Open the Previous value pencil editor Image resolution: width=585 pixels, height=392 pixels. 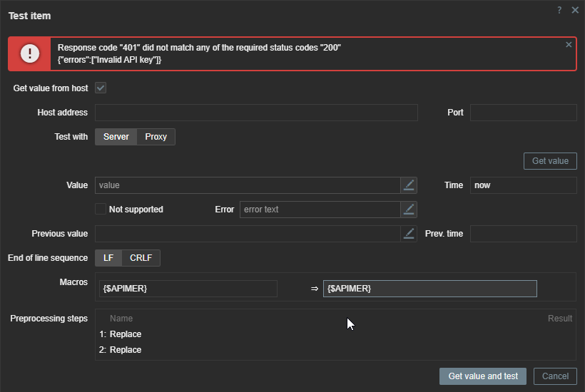tap(409, 234)
